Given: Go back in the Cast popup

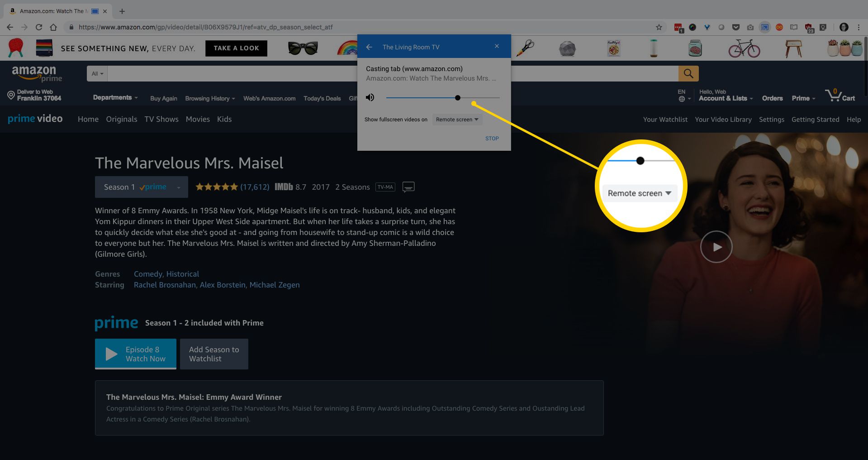Looking at the screenshot, I should [369, 47].
